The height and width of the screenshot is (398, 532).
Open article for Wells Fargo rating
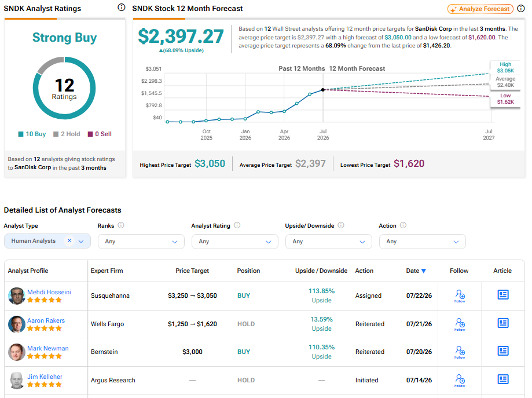coord(503,323)
